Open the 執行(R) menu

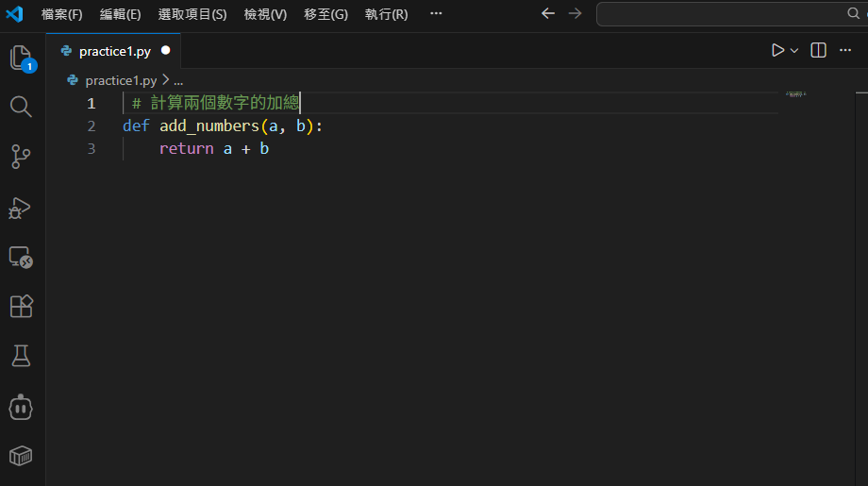[387, 14]
